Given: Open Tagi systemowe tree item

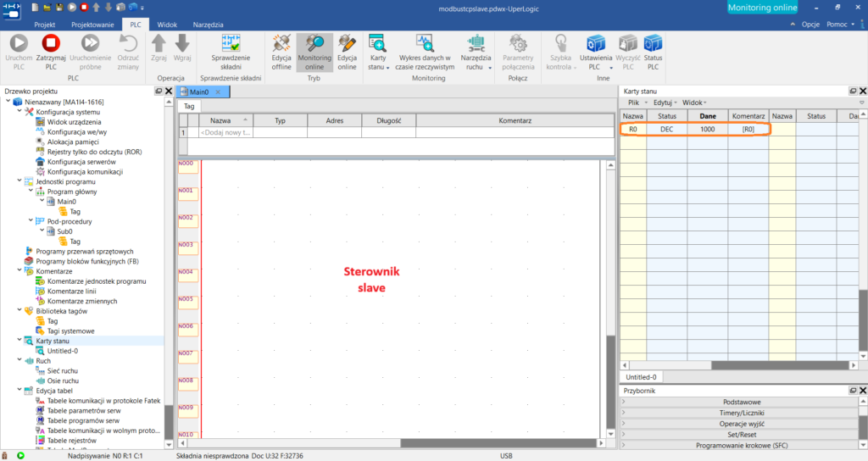Looking at the screenshot, I should [71, 331].
